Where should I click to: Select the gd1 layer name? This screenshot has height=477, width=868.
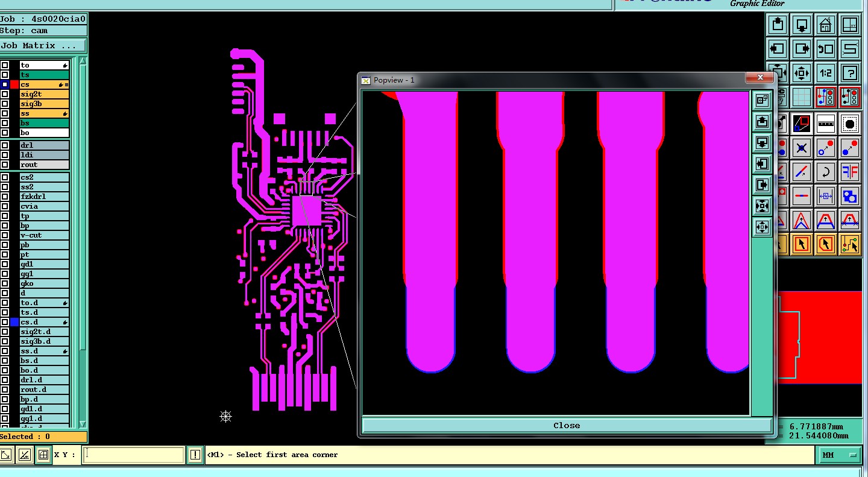point(45,264)
